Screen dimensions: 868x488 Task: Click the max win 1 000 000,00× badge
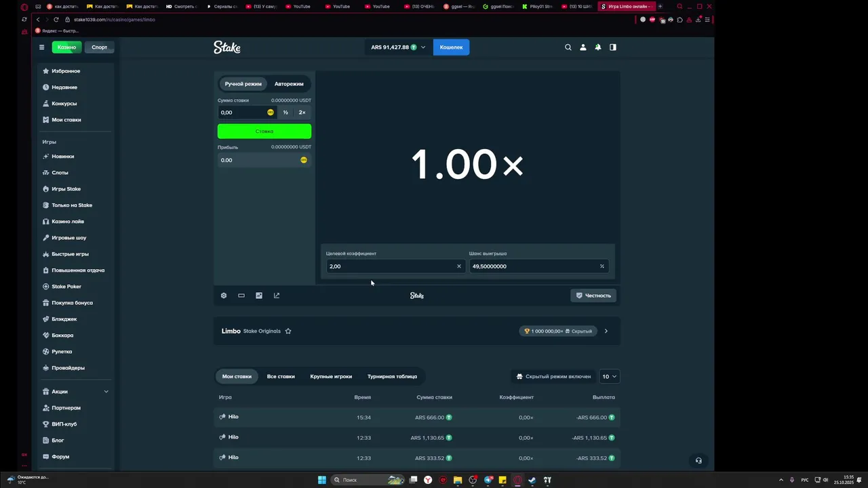coord(557,331)
